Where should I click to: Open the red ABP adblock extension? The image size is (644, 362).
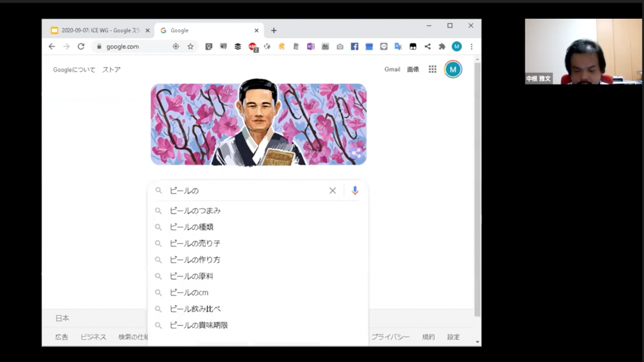[x=252, y=47]
